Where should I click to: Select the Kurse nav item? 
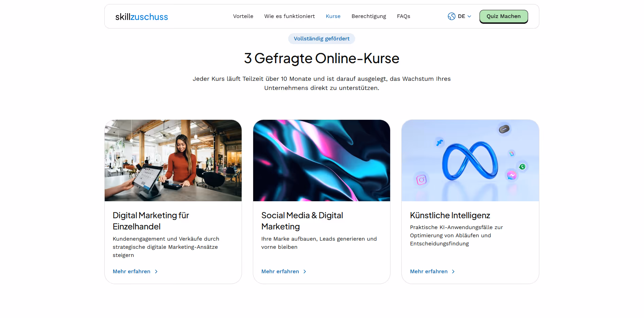pyautogui.click(x=333, y=16)
